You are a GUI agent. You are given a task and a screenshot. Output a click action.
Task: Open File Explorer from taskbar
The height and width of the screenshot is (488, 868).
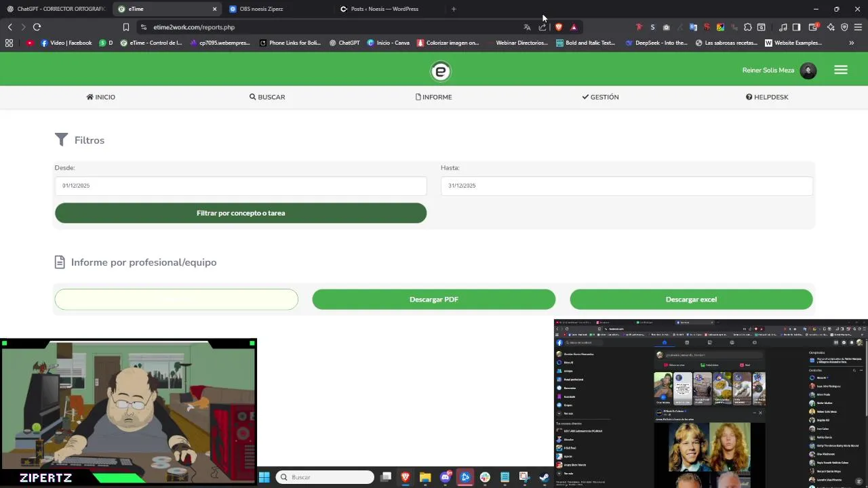(x=425, y=477)
